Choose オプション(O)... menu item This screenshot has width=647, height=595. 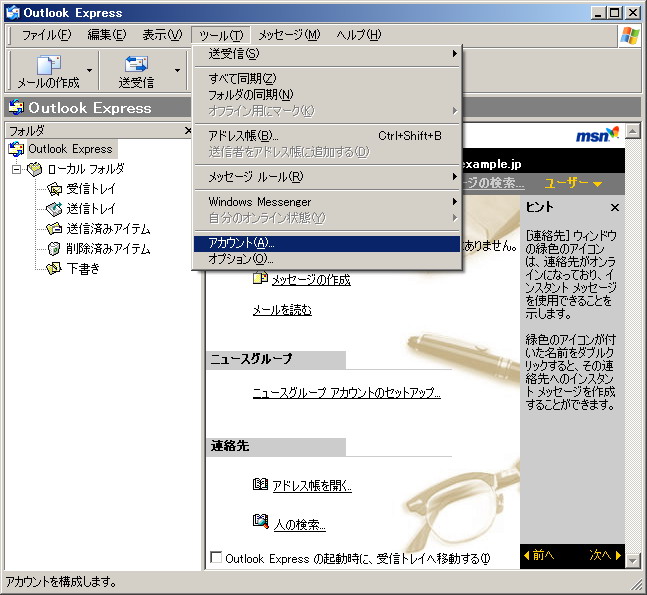click(327, 259)
